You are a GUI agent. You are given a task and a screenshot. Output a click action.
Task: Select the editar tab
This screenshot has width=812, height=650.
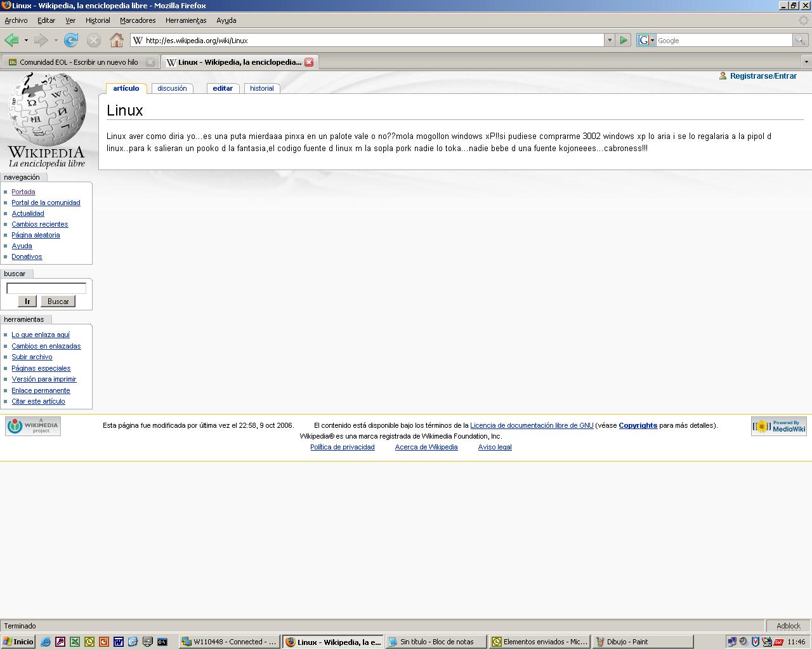pos(223,88)
